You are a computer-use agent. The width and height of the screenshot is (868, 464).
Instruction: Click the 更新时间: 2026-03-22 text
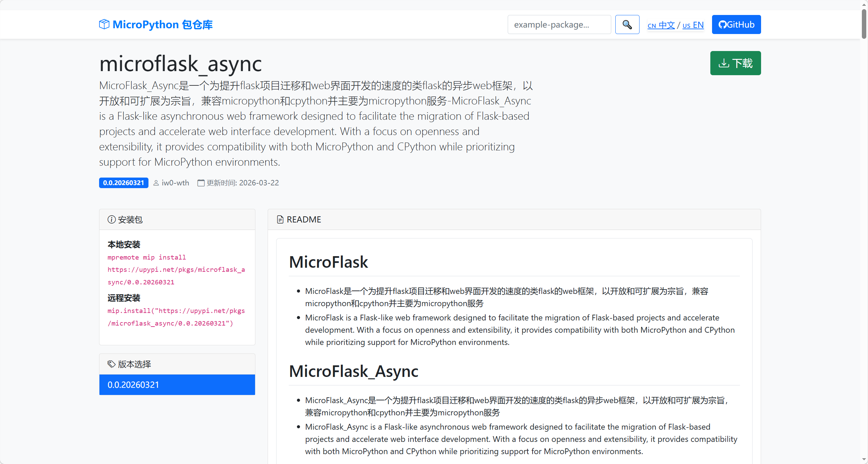pyautogui.click(x=243, y=183)
